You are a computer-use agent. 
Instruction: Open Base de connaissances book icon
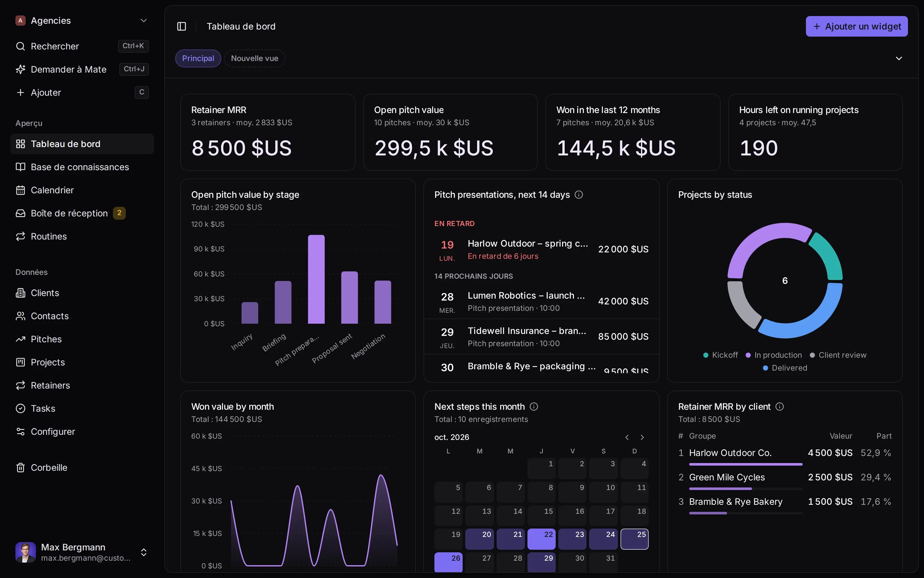click(20, 167)
